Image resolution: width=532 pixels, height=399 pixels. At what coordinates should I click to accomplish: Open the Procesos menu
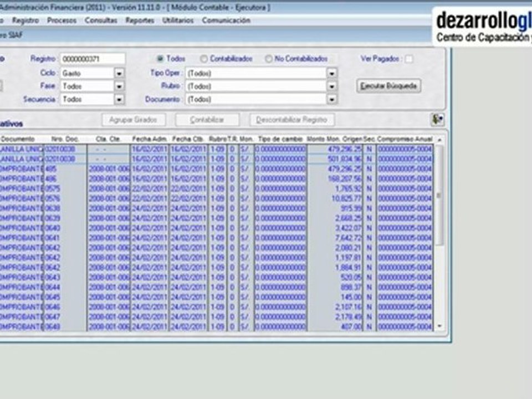(62, 21)
